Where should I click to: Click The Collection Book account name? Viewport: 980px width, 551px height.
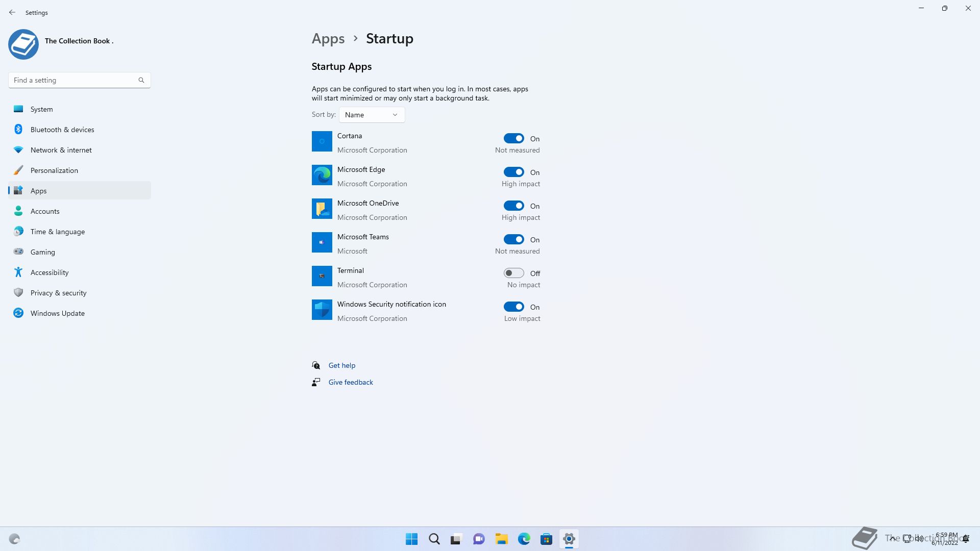pyautogui.click(x=79, y=41)
